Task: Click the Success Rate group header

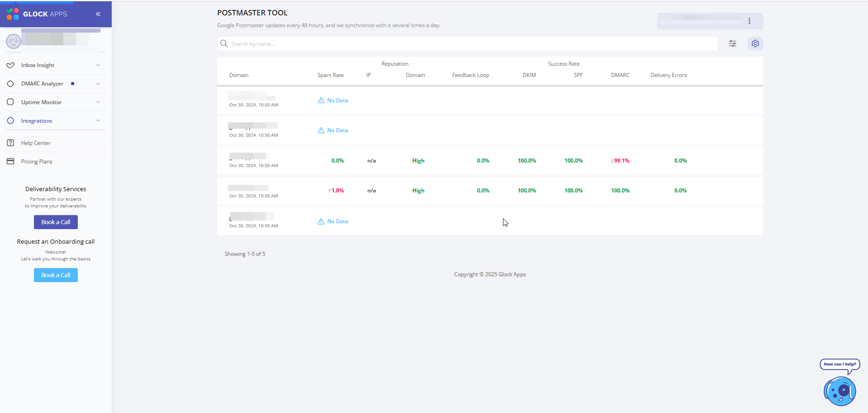Action: (x=564, y=64)
